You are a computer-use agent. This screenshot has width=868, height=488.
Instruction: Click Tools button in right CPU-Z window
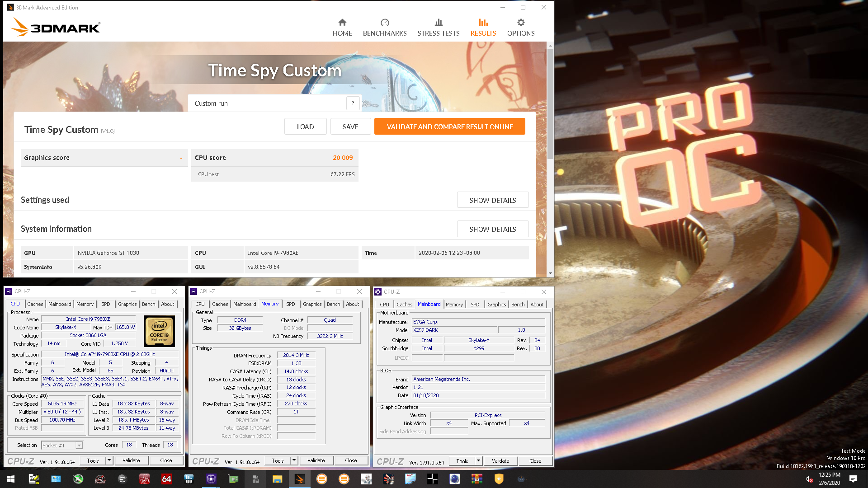point(462,461)
